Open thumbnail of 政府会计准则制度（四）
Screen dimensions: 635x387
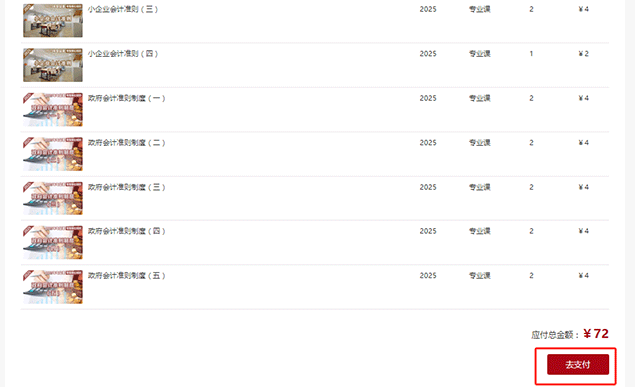(x=53, y=242)
